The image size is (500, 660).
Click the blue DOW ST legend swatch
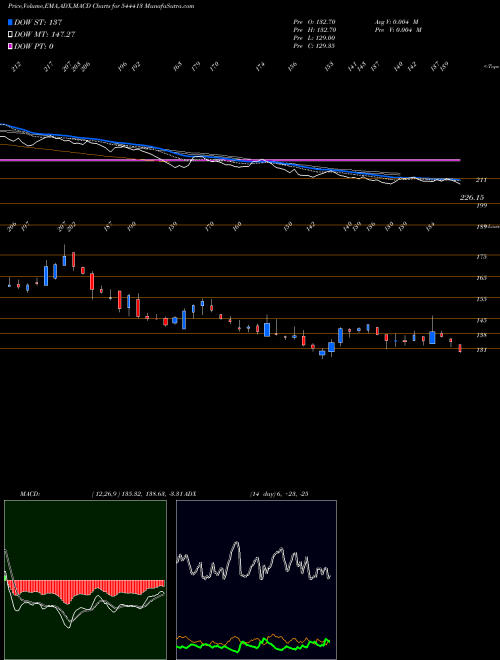(x=10, y=22)
